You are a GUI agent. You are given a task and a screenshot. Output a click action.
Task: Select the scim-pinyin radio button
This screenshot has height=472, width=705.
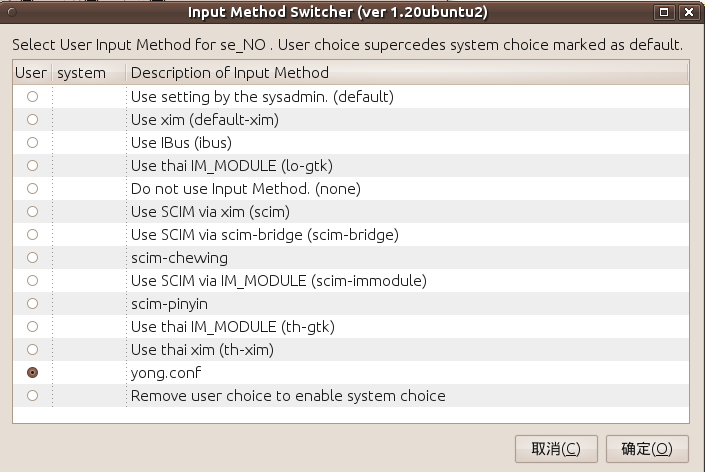[32, 303]
